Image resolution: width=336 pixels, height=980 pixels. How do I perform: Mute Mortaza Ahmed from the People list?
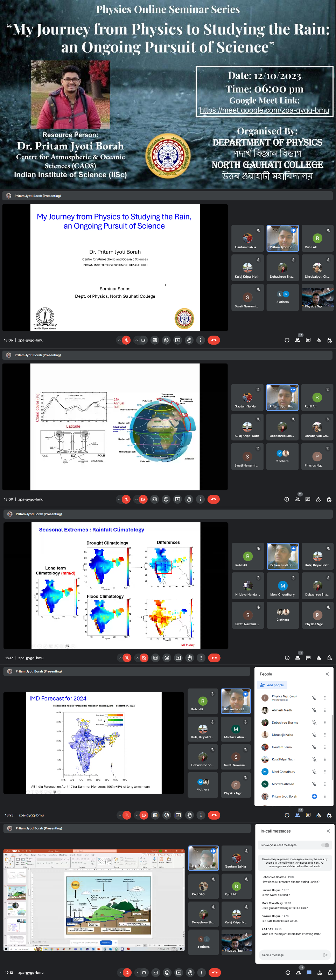click(x=314, y=784)
